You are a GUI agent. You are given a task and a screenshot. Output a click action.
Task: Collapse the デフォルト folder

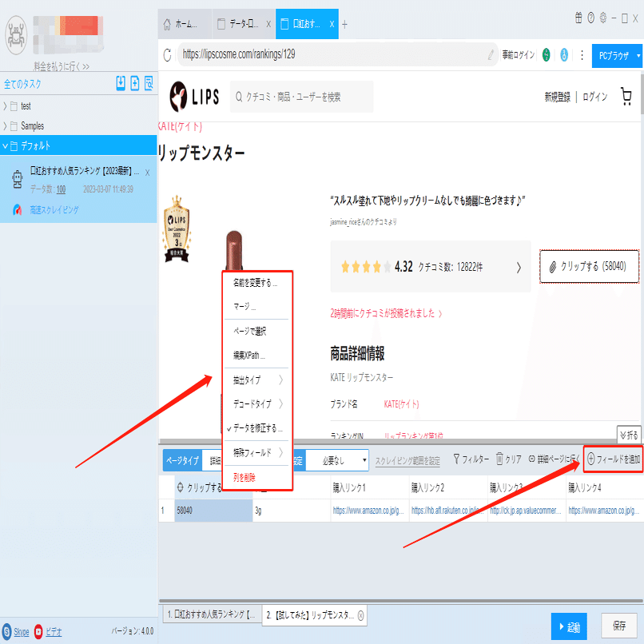pos(5,145)
